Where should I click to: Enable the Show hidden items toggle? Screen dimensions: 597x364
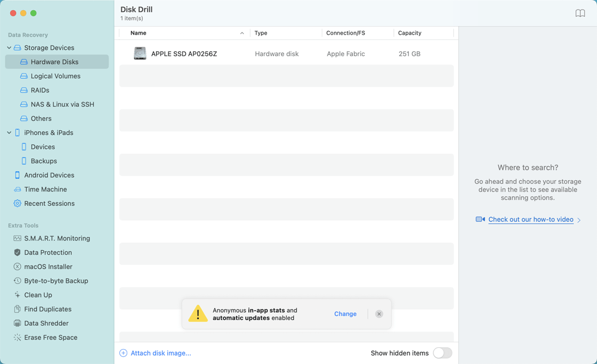[442, 353]
